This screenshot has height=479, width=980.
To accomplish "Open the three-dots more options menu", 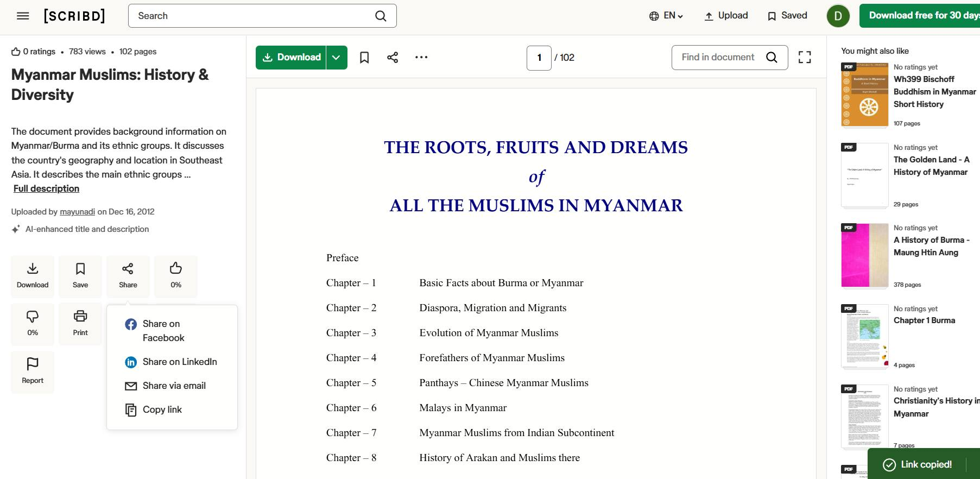I will (421, 58).
